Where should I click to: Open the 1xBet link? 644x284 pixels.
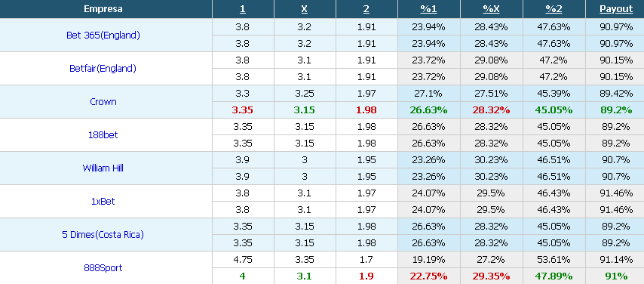pos(103,201)
